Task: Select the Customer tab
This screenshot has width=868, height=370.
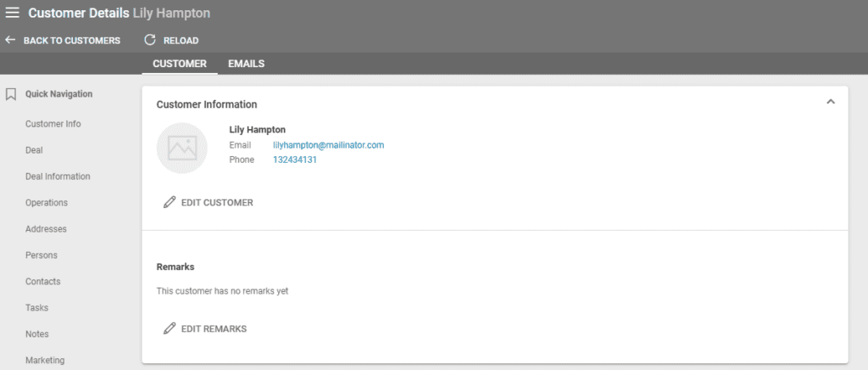Action: pyautogui.click(x=179, y=64)
